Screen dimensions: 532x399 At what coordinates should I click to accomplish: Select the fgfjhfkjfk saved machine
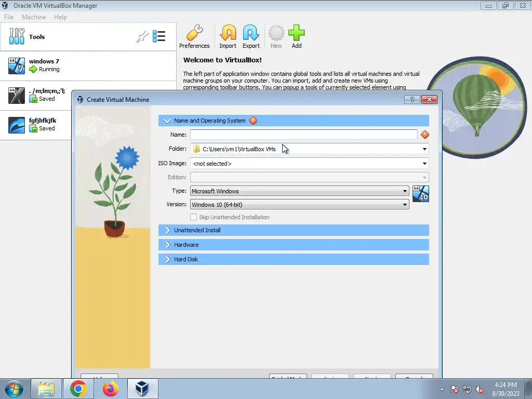(36, 125)
